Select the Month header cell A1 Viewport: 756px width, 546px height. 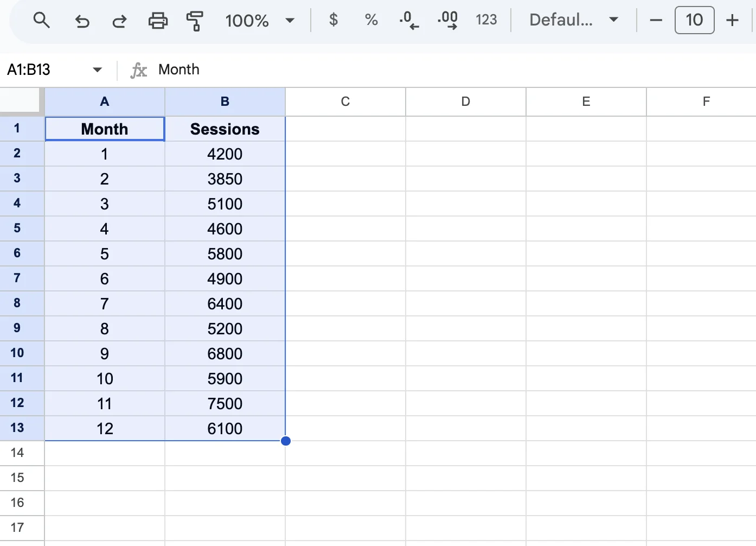click(104, 129)
